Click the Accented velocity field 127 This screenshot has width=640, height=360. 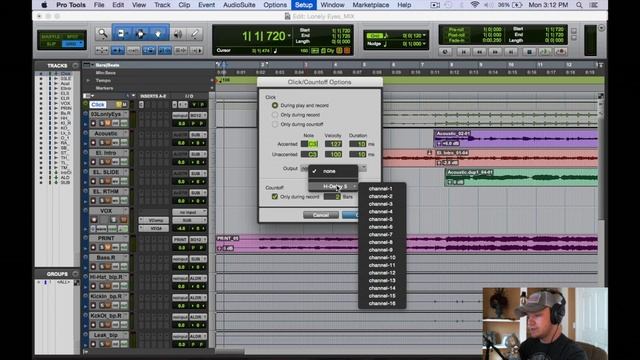tap(333, 144)
